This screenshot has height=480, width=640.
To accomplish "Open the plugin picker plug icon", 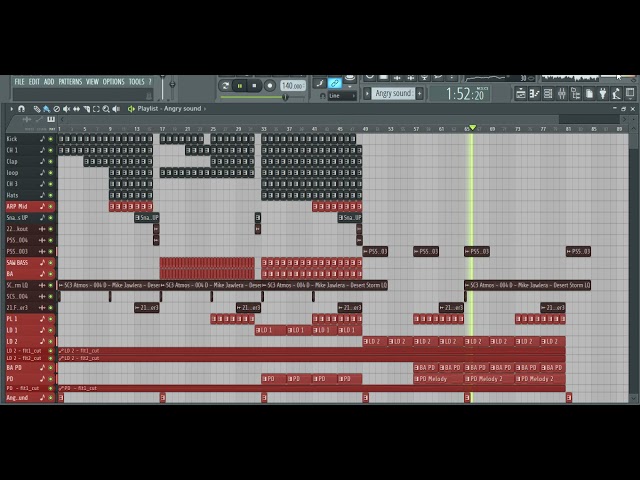I will (603, 94).
